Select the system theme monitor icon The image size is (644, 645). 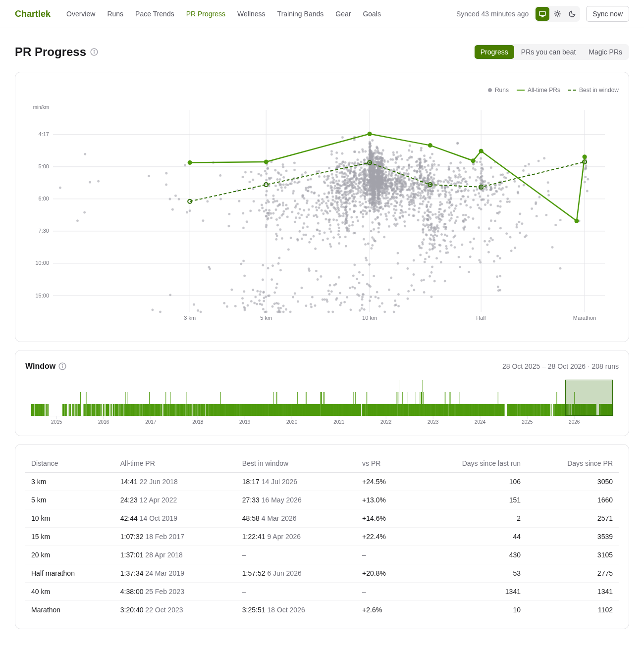[x=542, y=14]
